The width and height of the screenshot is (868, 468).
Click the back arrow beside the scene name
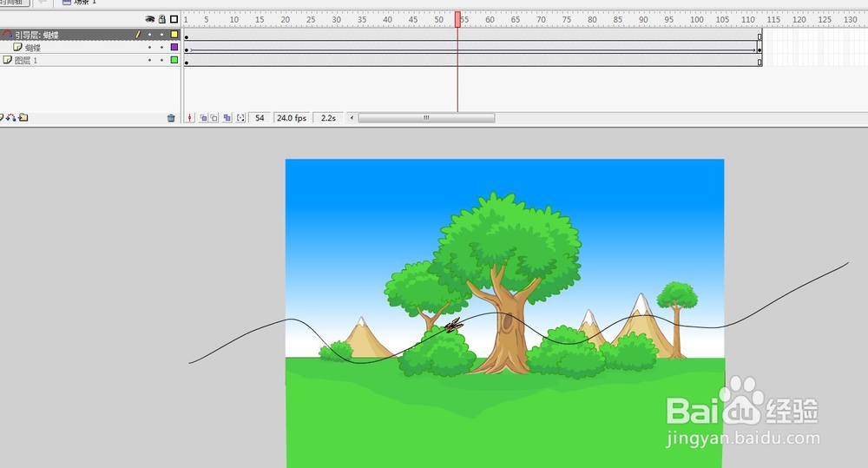42,3
